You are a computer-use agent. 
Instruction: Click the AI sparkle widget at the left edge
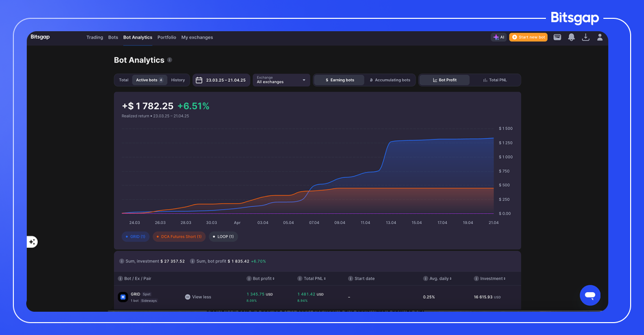(x=32, y=242)
